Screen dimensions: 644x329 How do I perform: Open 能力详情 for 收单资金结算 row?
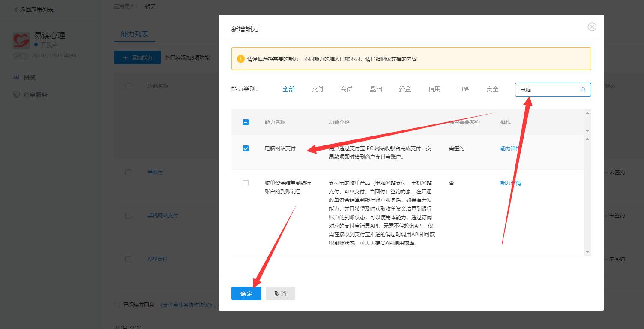(510, 183)
